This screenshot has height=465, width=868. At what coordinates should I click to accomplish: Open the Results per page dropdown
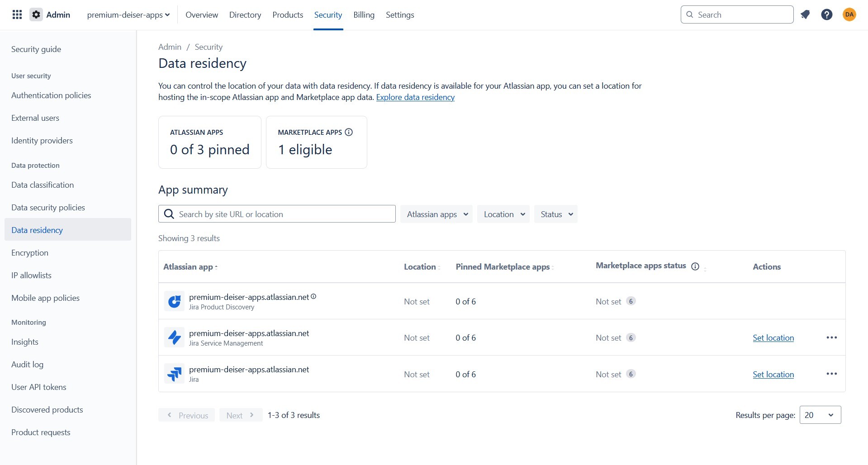click(820, 415)
